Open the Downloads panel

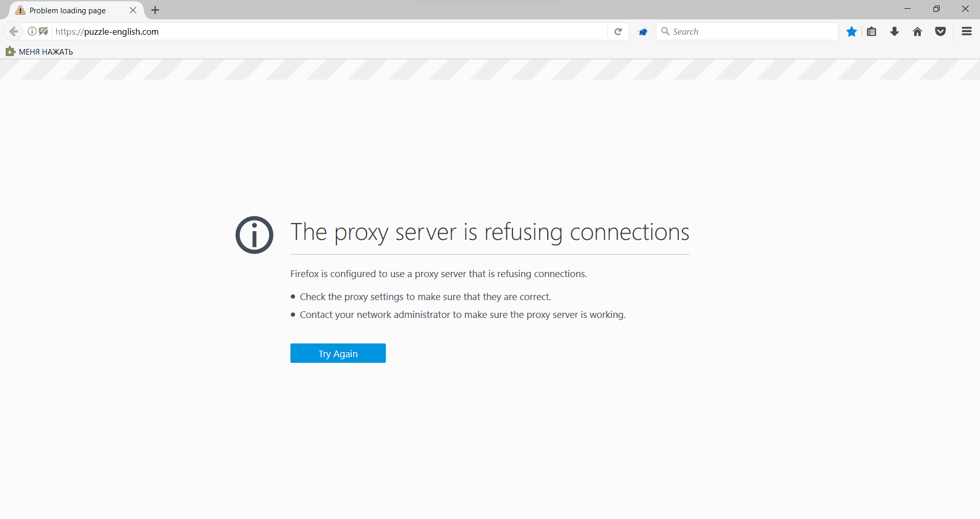[x=894, y=32]
